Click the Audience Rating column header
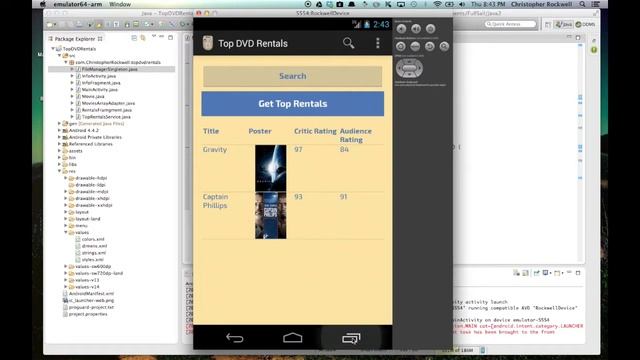This screenshot has width=640, height=360. point(356,135)
